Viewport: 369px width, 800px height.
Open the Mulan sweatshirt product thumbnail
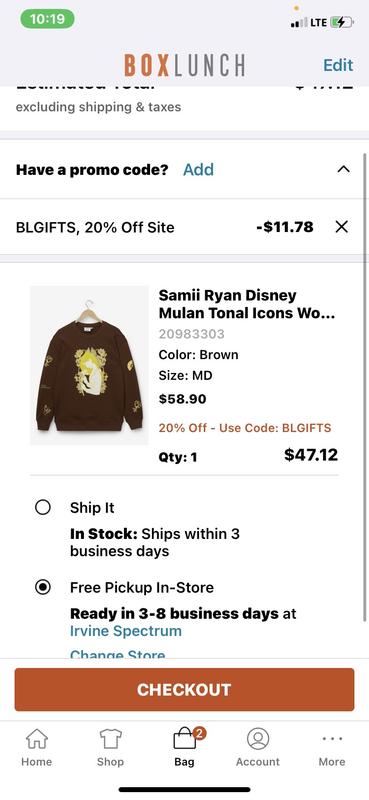(x=89, y=365)
